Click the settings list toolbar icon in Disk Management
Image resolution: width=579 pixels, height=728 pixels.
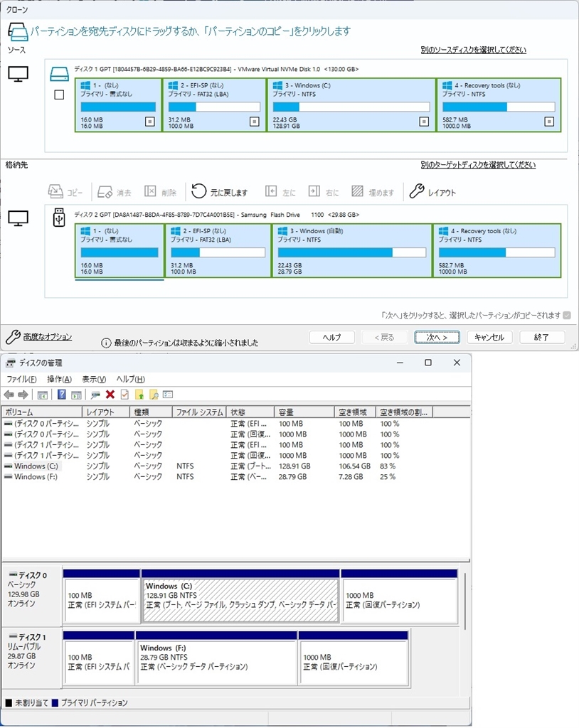click(168, 395)
